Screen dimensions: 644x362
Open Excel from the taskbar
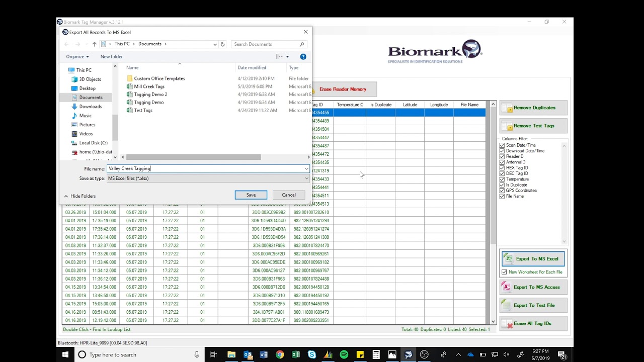click(296, 354)
